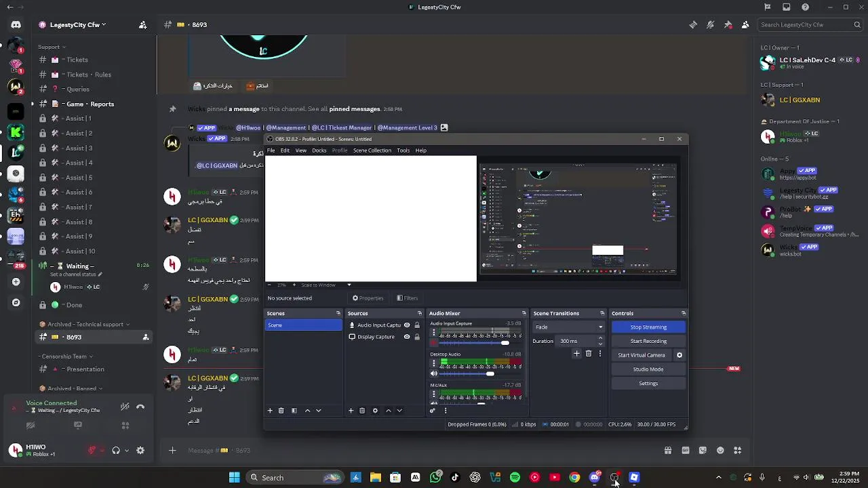Image resolution: width=868 pixels, height=488 pixels.
Task: Enable Studio Mode in OBS
Action: click(648, 369)
